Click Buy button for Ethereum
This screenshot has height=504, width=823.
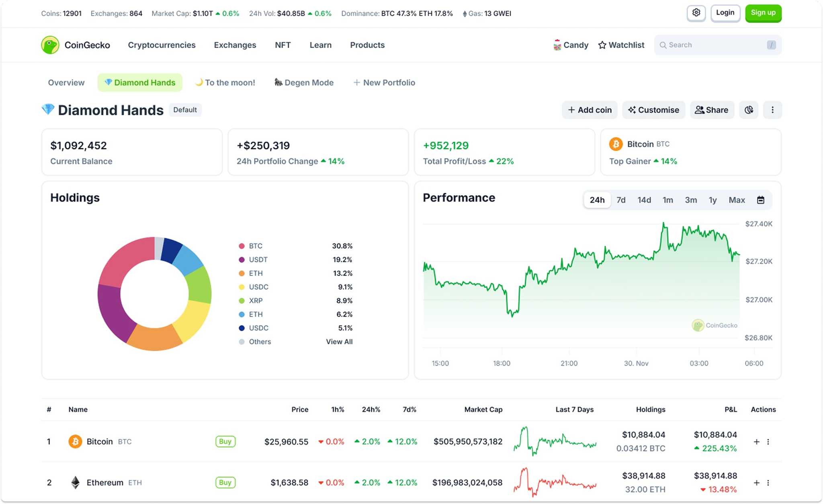tap(225, 482)
